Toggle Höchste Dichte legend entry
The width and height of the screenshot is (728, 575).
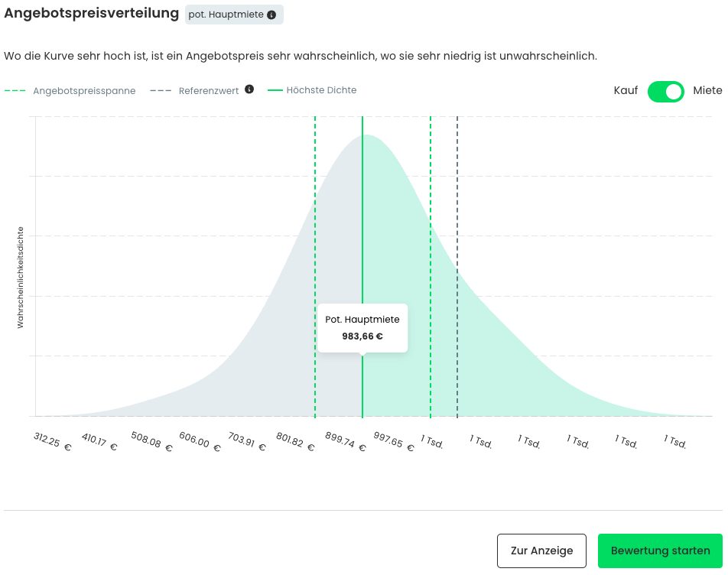tap(312, 90)
